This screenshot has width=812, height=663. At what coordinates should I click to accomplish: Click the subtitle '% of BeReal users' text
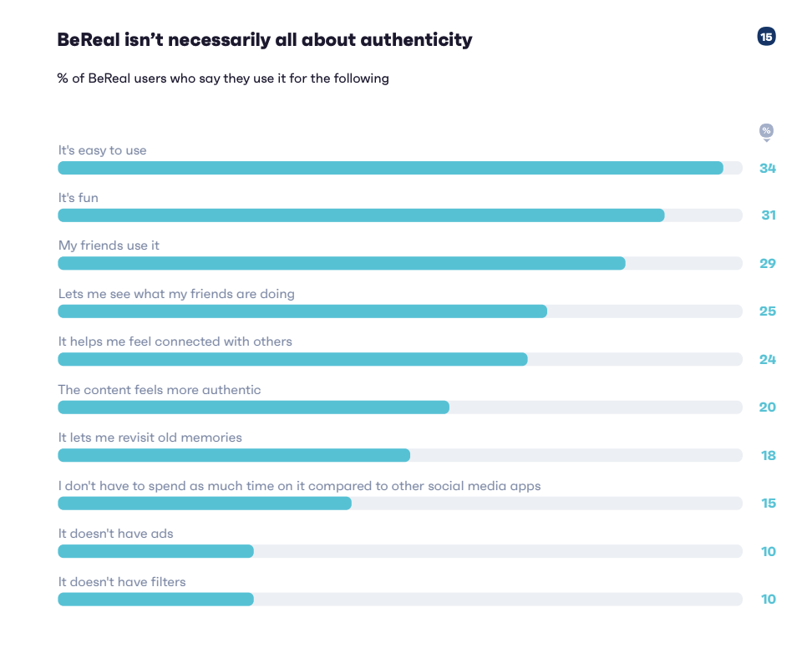point(223,78)
